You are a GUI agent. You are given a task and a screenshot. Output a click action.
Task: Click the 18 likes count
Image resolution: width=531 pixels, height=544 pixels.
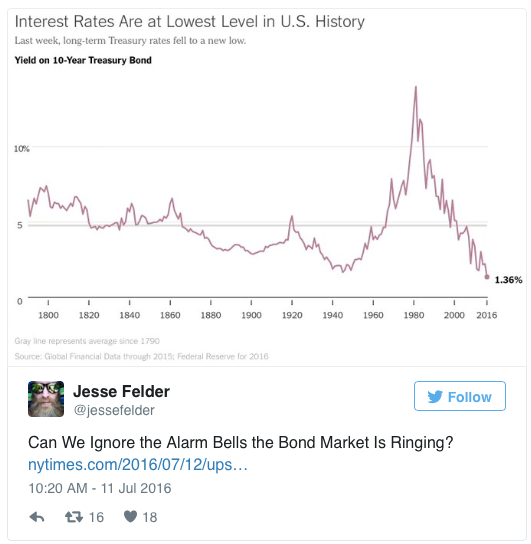[150, 518]
